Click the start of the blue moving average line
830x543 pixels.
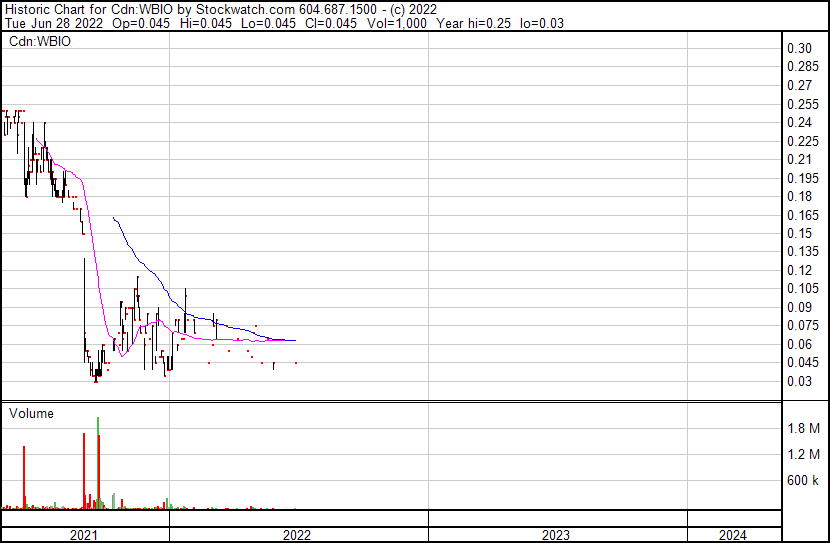(x=114, y=218)
